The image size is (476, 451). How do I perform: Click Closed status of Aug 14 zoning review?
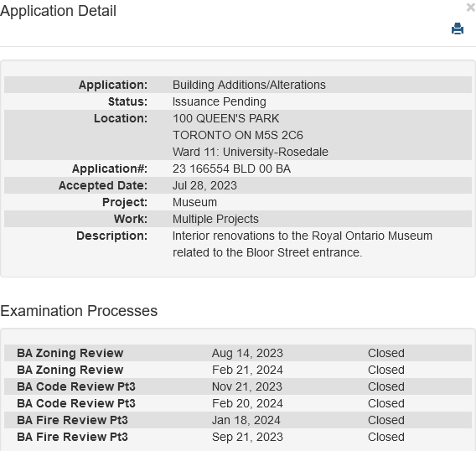[x=386, y=353]
